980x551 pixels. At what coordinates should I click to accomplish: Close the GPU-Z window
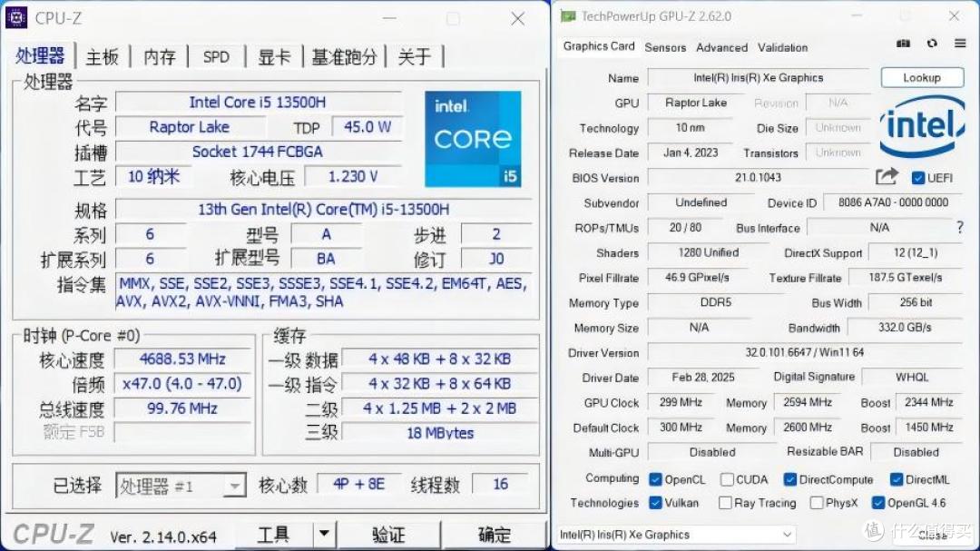(954, 16)
